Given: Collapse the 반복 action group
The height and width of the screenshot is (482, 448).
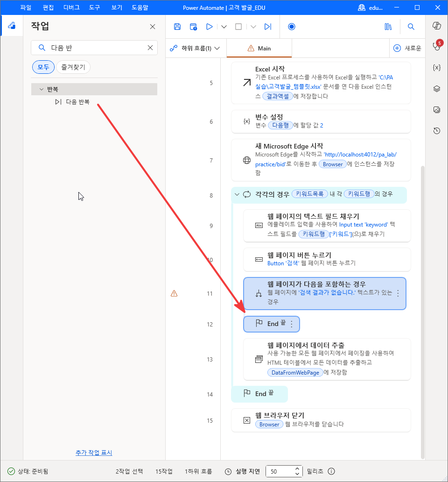Looking at the screenshot, I should point(42,89).
